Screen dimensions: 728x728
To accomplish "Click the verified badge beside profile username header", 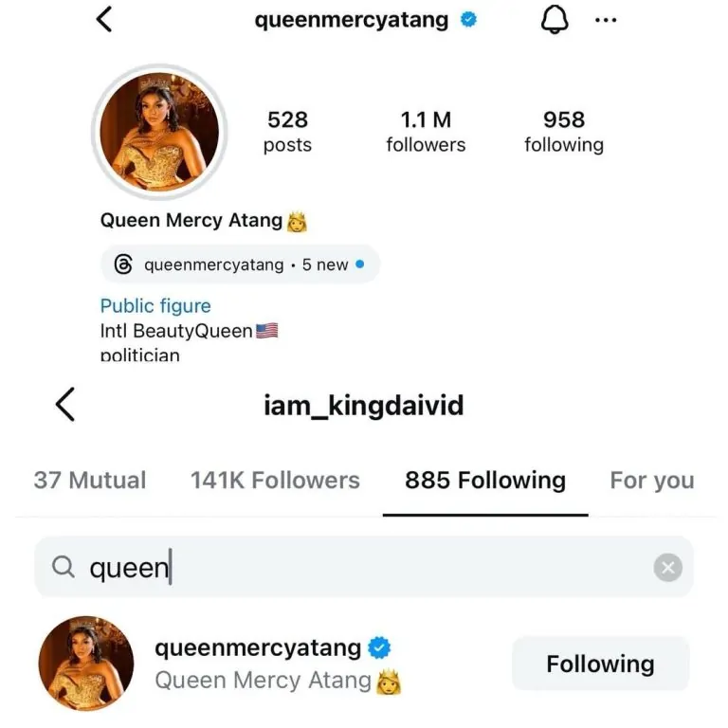I will point(468,20).
